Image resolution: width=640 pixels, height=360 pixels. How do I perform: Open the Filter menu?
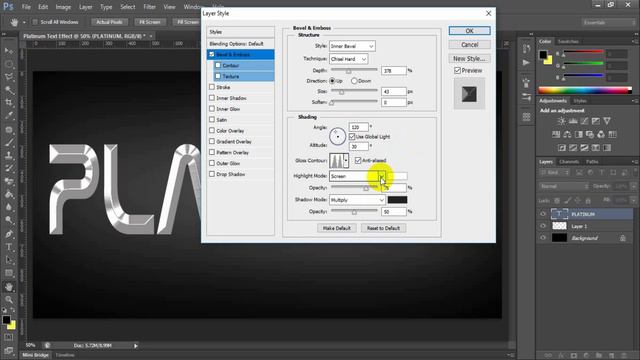coord(149,7)
